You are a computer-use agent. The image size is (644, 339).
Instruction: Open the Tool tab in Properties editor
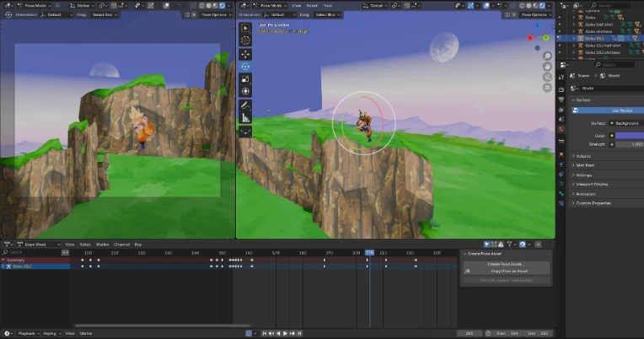point(561,78)
